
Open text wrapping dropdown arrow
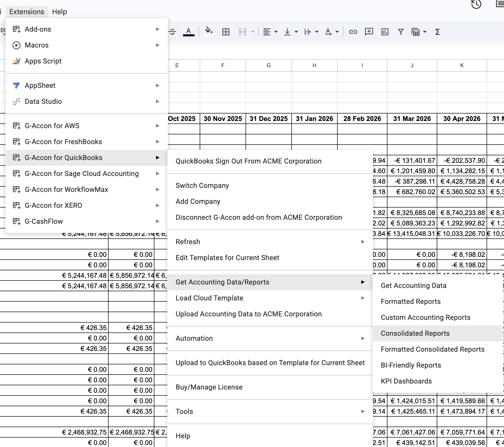[317, 32]
